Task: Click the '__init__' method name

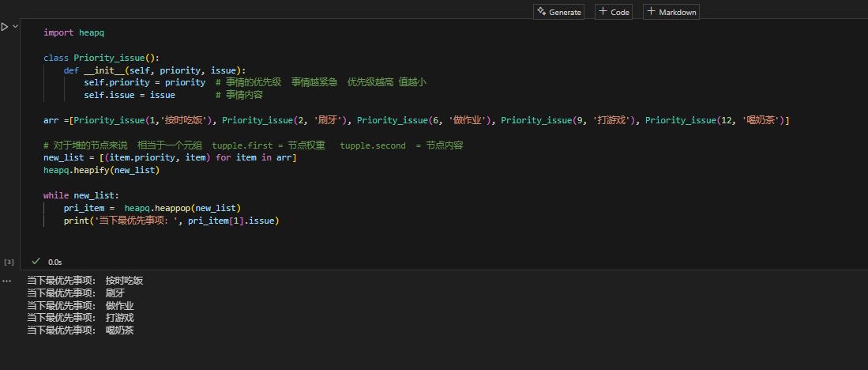Action: [104, 70]
